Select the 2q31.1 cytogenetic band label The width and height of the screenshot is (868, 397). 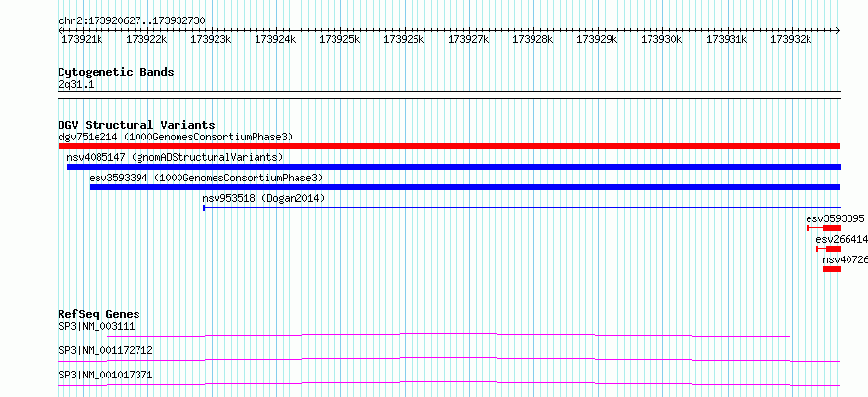click(x=76, y=85)
